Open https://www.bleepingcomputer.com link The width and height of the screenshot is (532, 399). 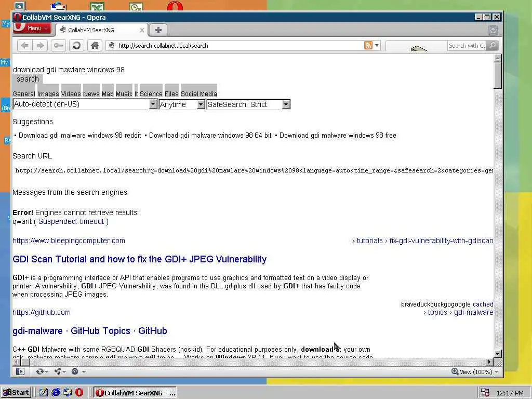coord(69,241)
